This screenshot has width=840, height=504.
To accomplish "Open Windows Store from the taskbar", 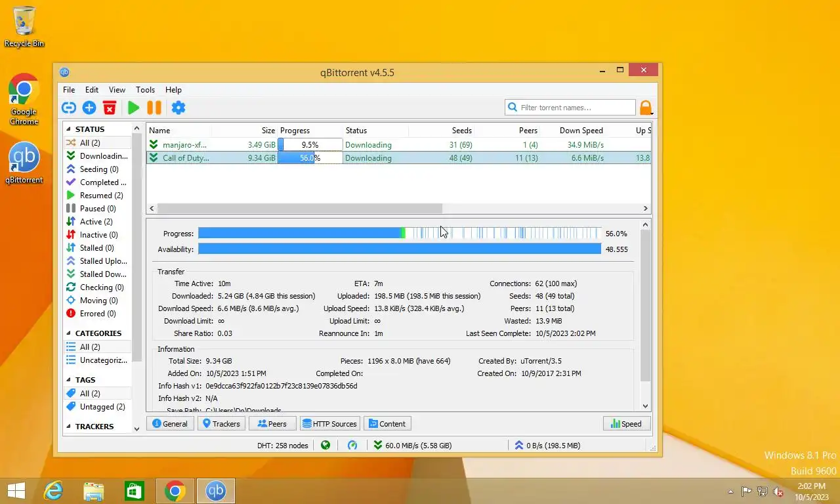I will coord(135,491).
